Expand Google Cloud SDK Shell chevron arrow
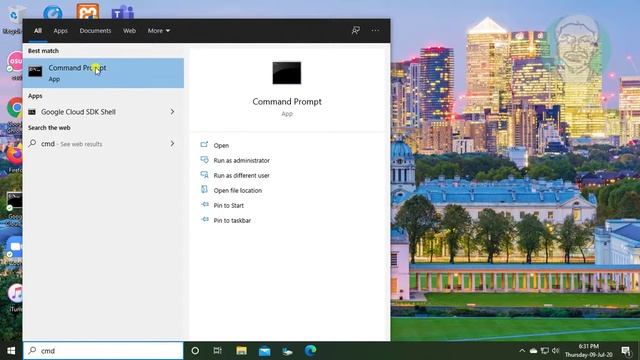The image size is (640, 360). click(x=172, y=112)
